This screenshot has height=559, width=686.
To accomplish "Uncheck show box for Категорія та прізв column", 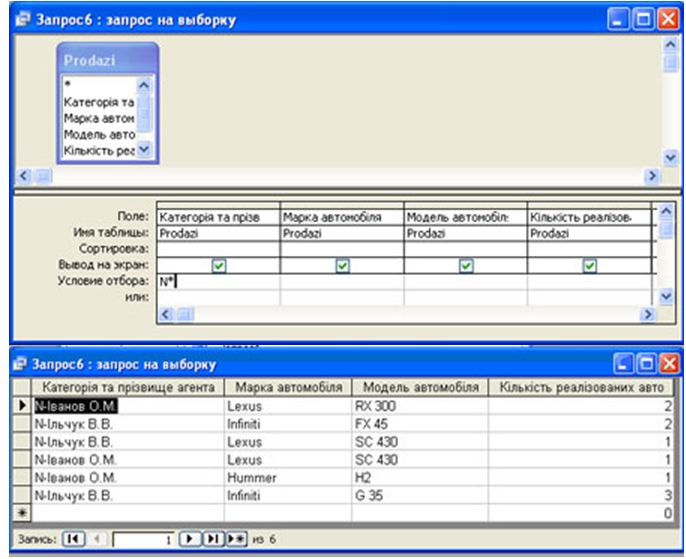I will point(219,265).
